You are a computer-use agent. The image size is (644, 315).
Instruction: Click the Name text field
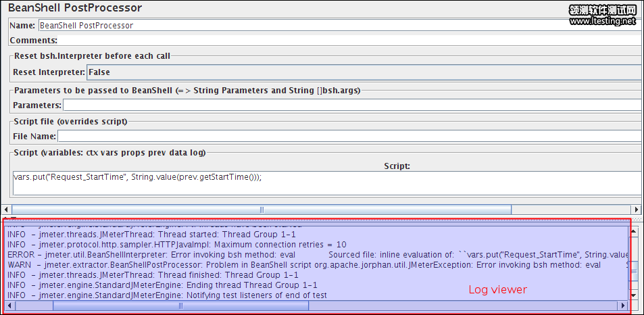click(x=338, y=25)
